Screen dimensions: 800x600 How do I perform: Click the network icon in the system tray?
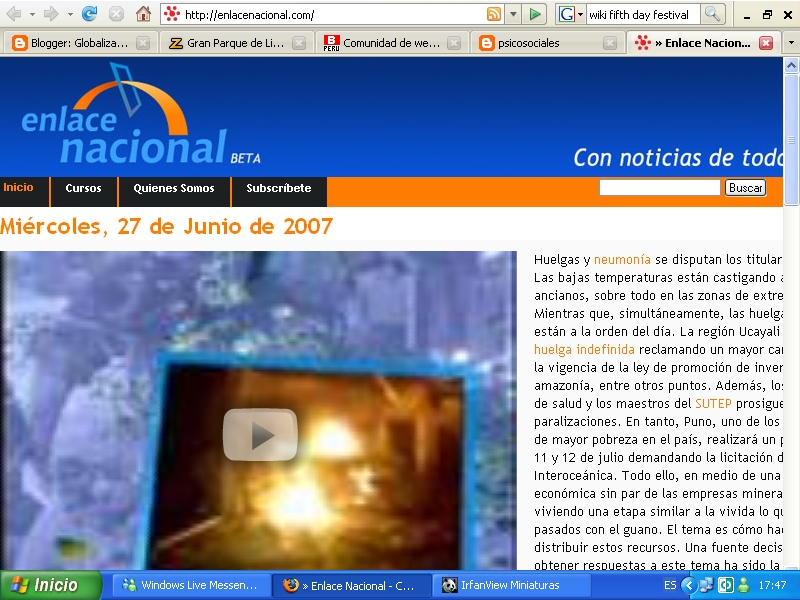705,585
